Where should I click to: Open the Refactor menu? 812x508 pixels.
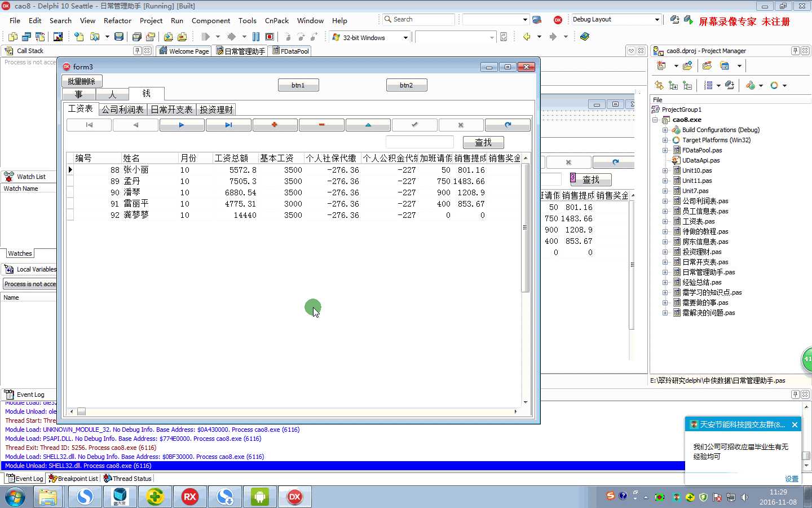pos(117,20)
